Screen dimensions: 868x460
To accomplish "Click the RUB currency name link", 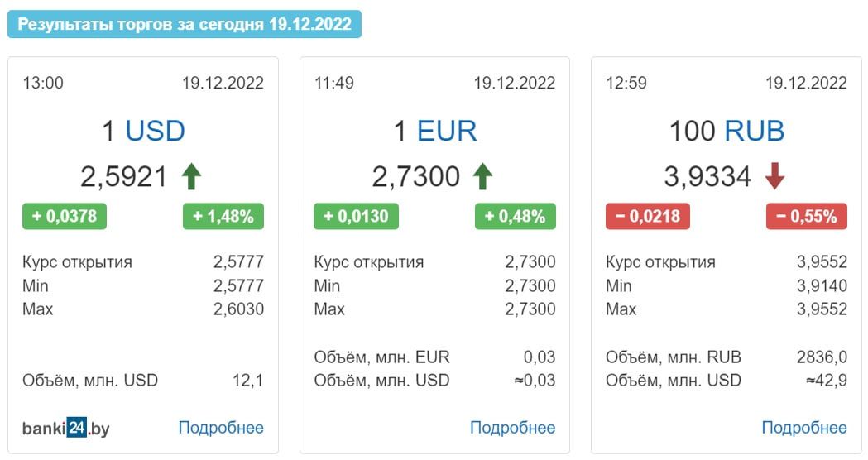I will 755,132.
